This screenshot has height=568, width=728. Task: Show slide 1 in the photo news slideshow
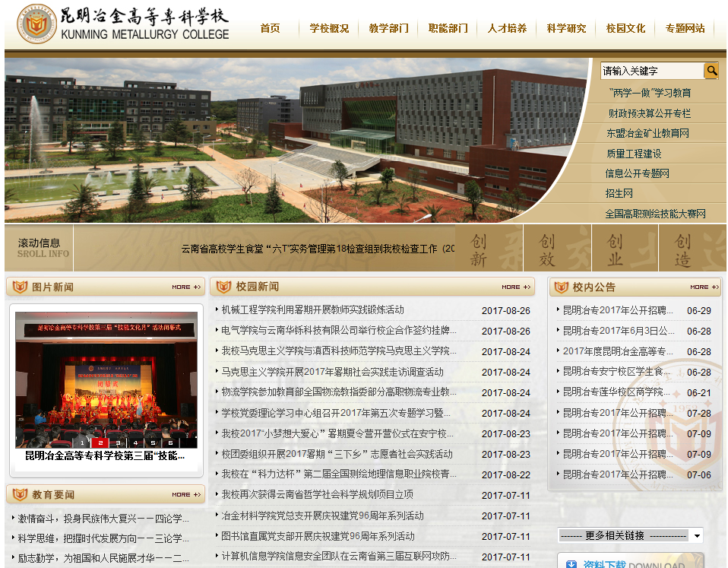(x=83, y=442)
